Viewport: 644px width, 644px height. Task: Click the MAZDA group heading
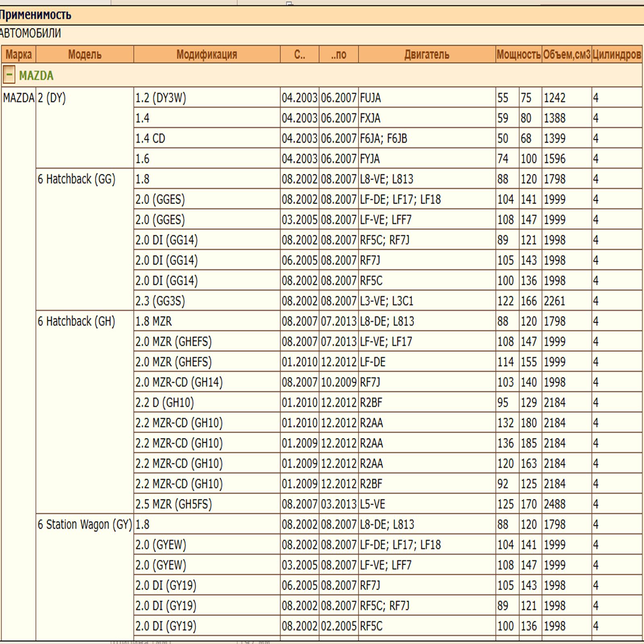36,75
